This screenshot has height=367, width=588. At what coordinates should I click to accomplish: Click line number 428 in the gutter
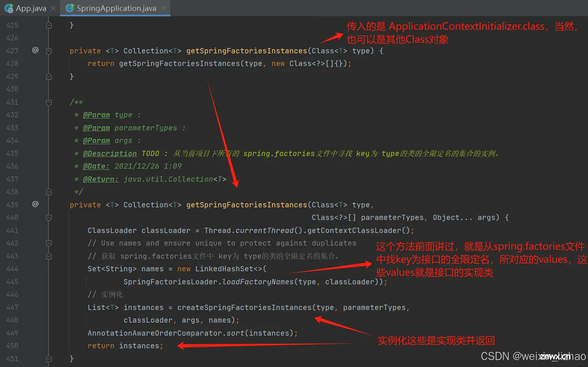tap(12, 64)
